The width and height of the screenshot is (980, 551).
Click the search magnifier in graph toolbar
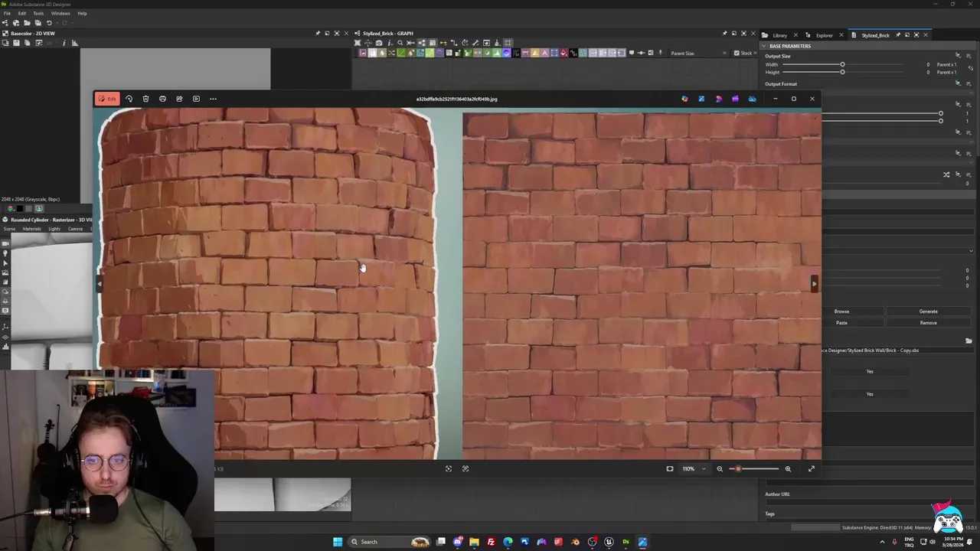400,43
